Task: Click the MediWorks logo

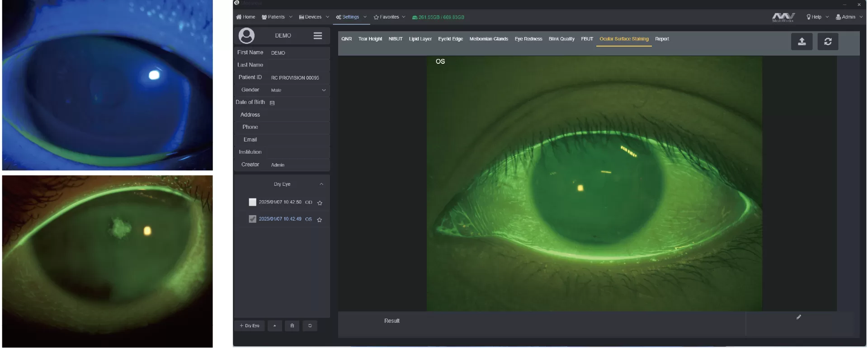Action: [783, 17]
